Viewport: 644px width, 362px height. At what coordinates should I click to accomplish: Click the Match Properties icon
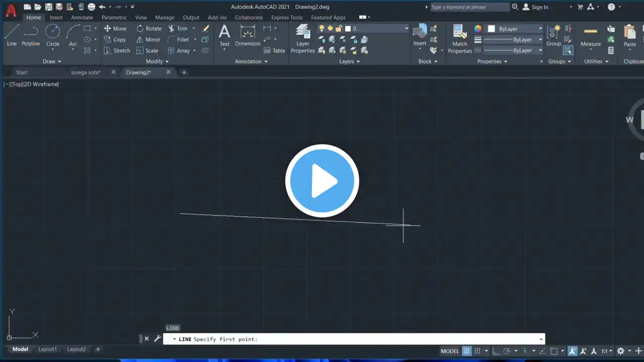[459, 39]
